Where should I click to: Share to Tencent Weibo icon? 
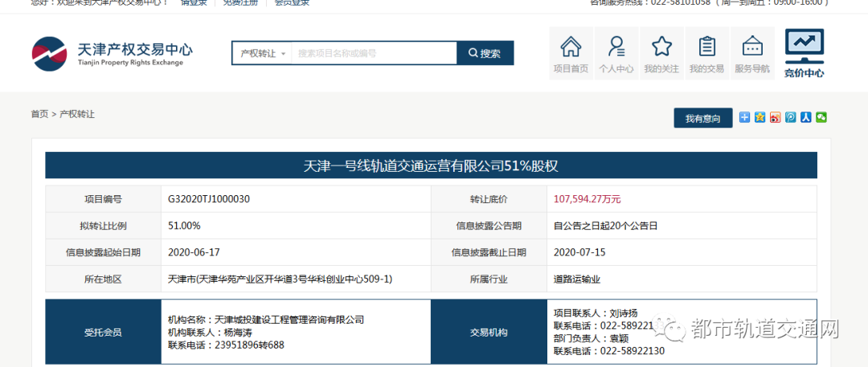[791, 117]
